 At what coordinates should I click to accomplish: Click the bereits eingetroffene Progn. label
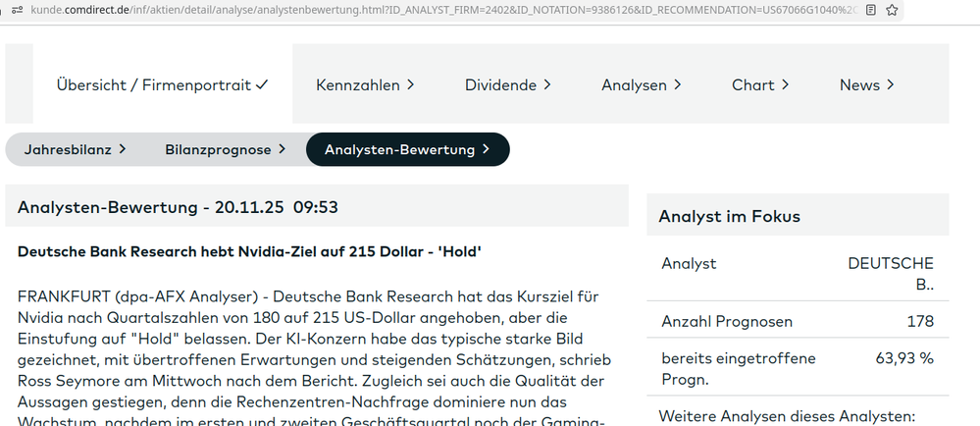(x=739, y=368)
